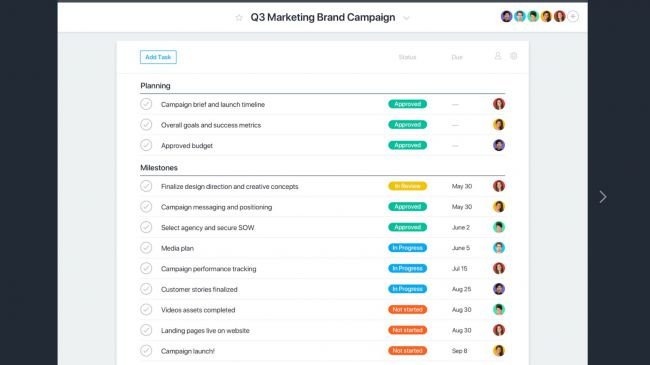Edit Jul 15 due date of performance tracking

459,268
